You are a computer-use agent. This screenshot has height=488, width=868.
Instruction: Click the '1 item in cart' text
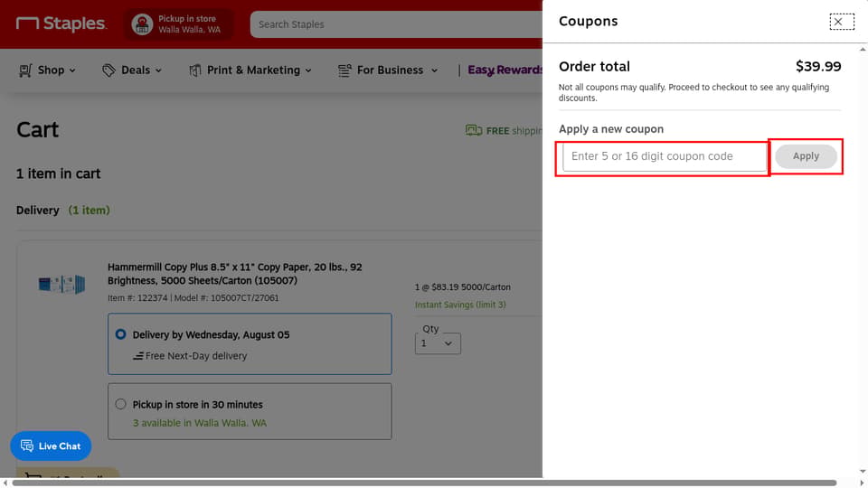coord(58,174)
